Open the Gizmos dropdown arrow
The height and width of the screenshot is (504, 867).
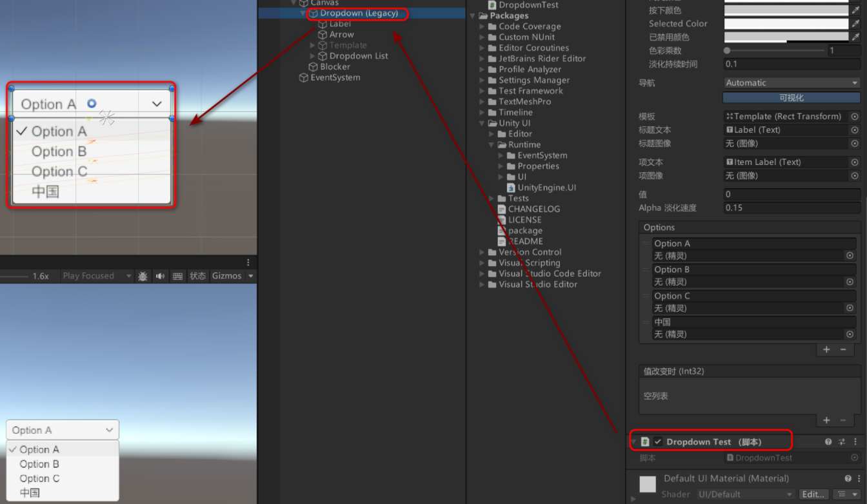[x=250, y=276]
